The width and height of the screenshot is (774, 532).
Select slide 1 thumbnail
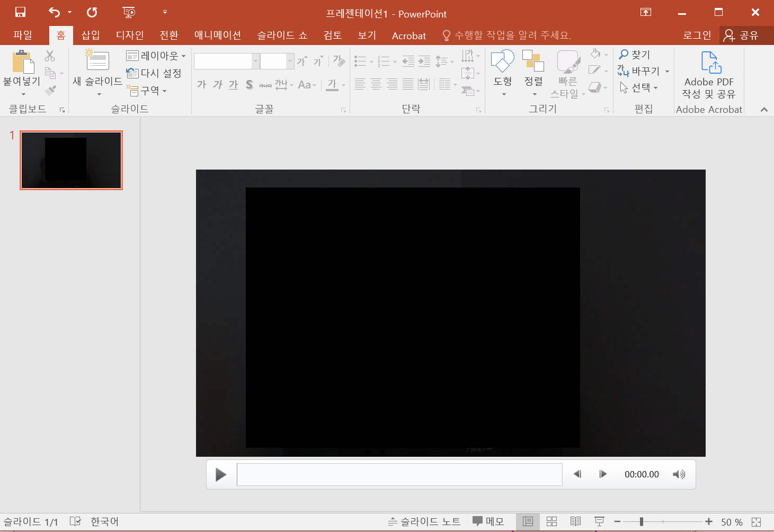(x=71, y=160)
